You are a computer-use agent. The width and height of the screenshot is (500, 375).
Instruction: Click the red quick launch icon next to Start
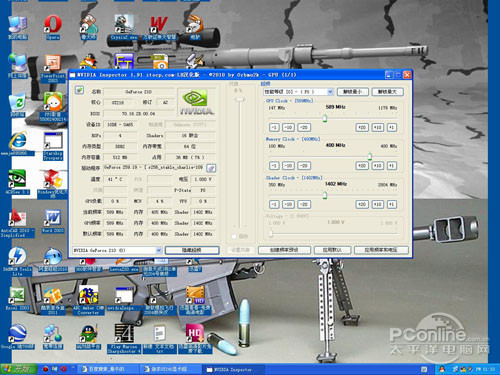click(46, 369)
